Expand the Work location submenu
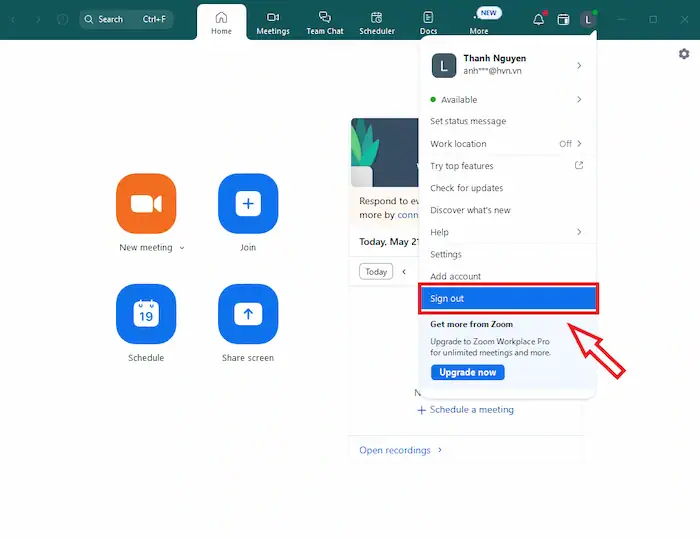The width and height of the screenshot is (700, 539). [x=579, y=144]
